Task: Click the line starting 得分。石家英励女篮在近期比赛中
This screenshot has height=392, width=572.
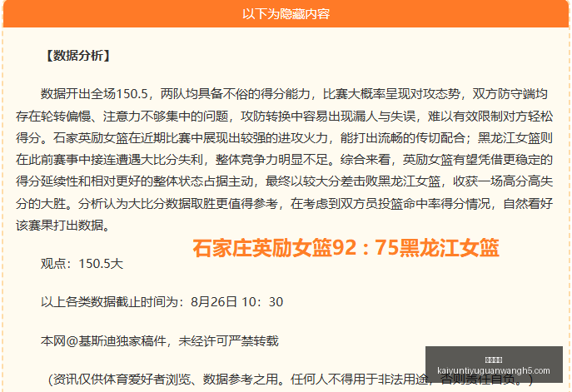Action: click(x=284, y=138)
